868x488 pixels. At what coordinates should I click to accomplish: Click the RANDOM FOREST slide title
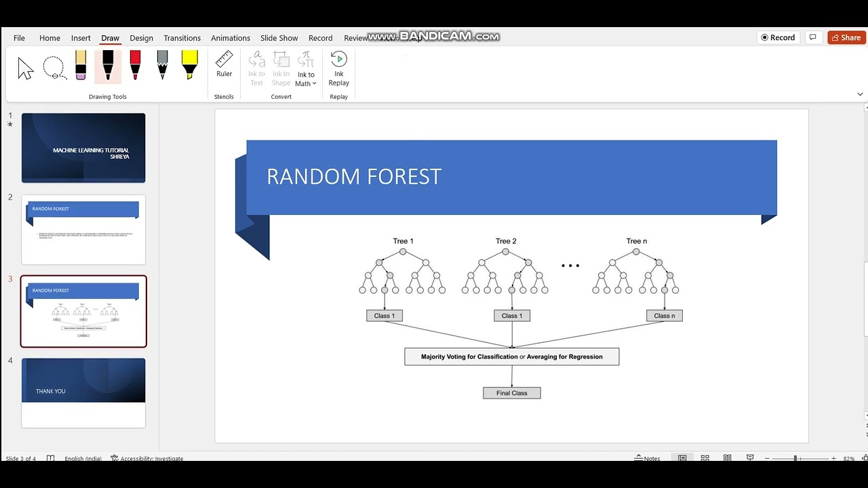(354, 177)
